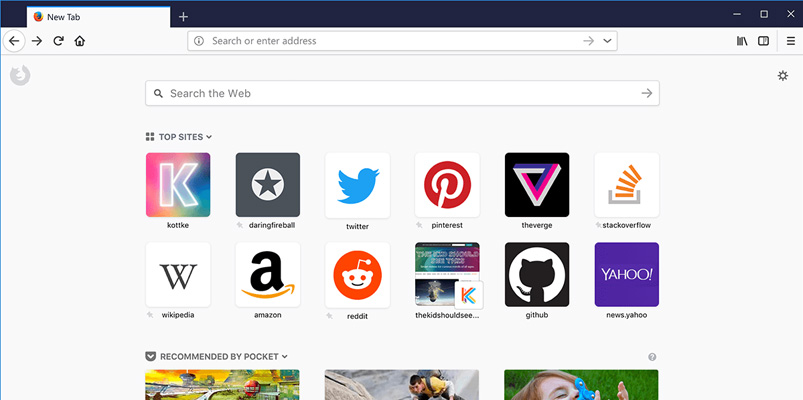Screen dimensions: 803x400
Task: Focus the Search the Web box
Action: click(x=402, y=93)
